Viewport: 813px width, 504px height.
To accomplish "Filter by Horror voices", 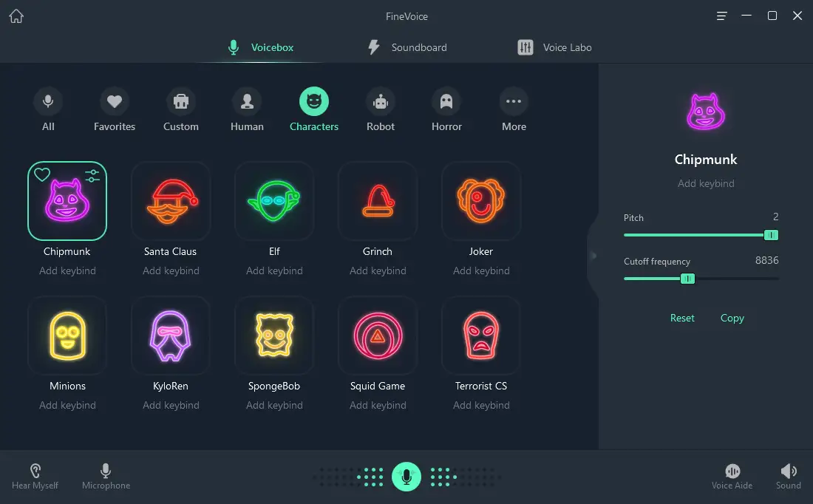I will coord(446,110).
